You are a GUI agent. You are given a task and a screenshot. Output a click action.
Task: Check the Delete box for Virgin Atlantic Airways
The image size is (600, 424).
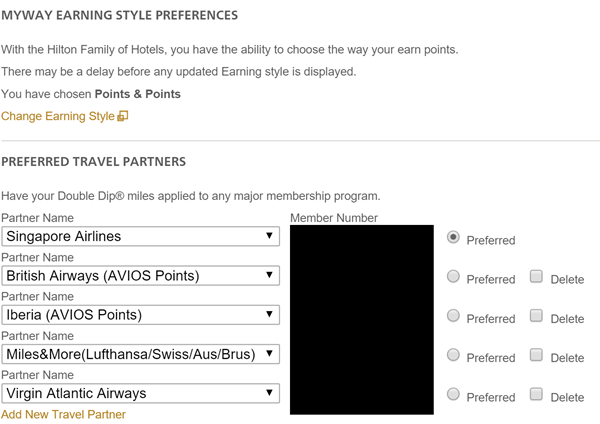[536, 394]
